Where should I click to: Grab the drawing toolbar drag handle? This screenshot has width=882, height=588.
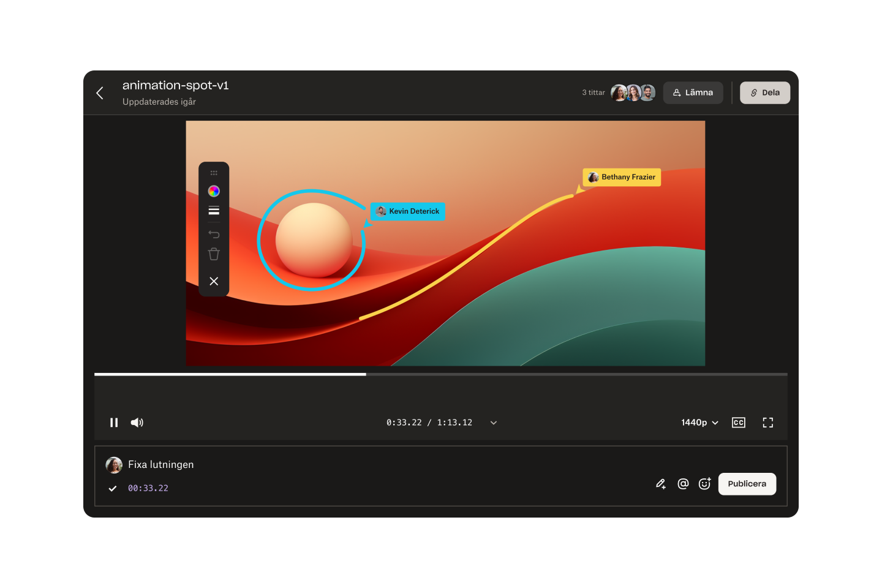[214, 173]
